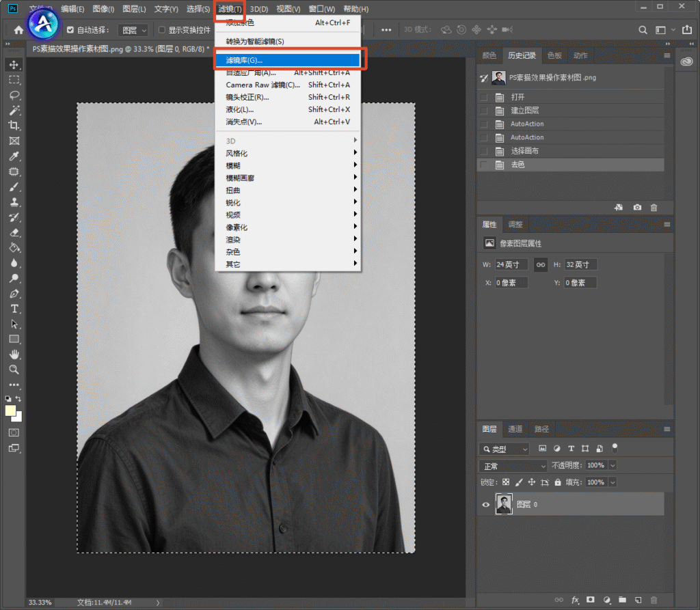Select the Eyedropper tool

coord(14,156)
